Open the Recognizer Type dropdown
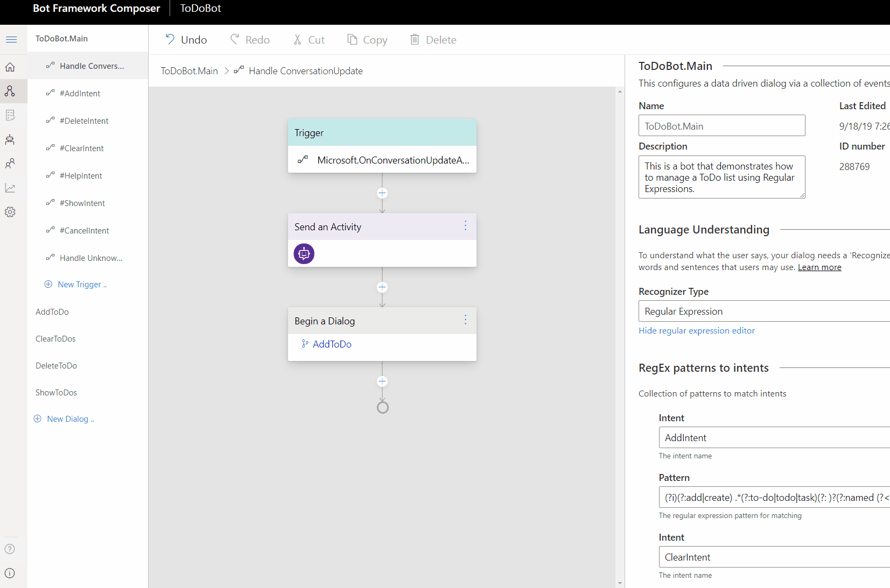Viewport: 890px width, 588px height. 764,311
